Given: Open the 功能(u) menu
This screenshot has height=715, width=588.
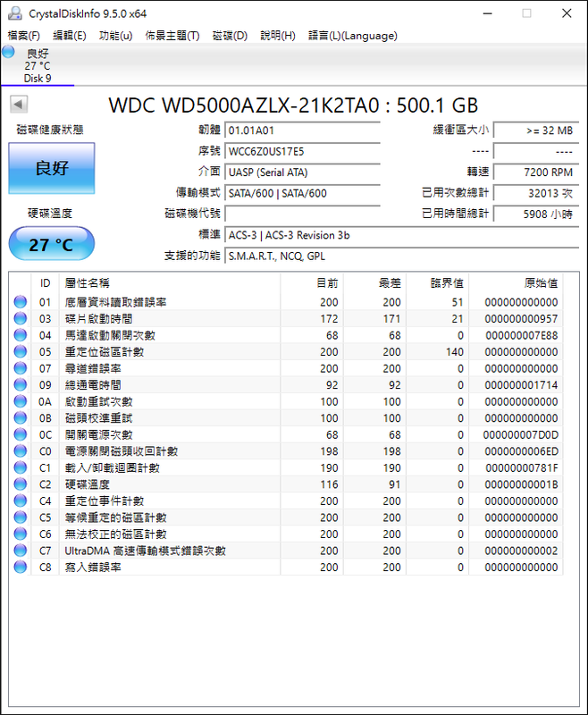Looking at the screenshot, I should click(116, 36).
